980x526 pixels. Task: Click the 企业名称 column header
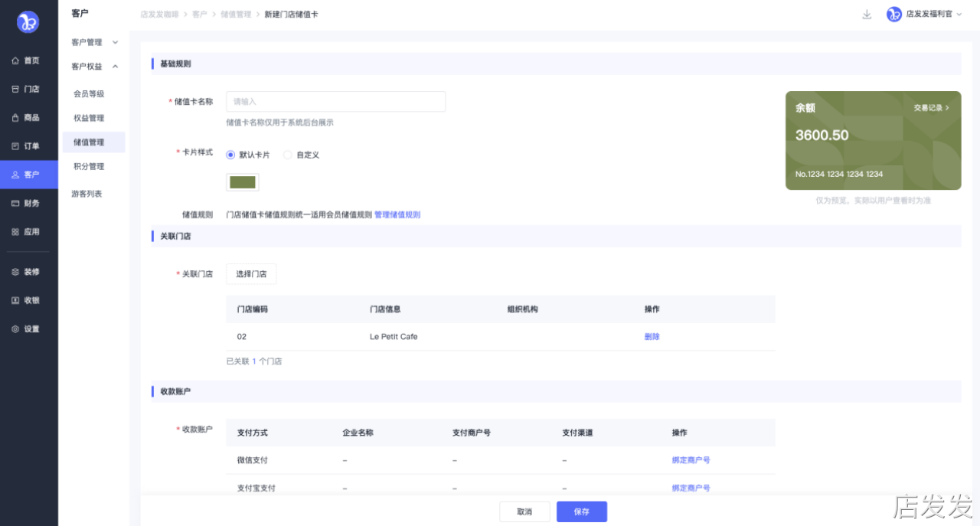(x=358, y=433)
